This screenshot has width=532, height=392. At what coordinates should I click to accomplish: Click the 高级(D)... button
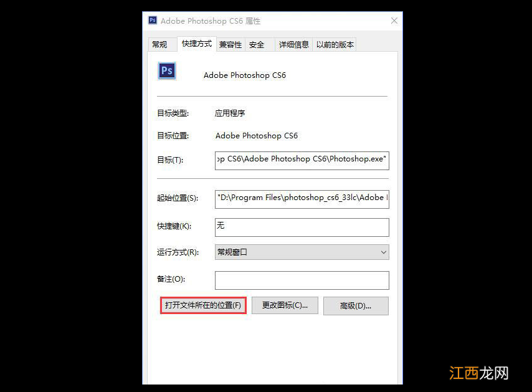(x=356, y=306)
